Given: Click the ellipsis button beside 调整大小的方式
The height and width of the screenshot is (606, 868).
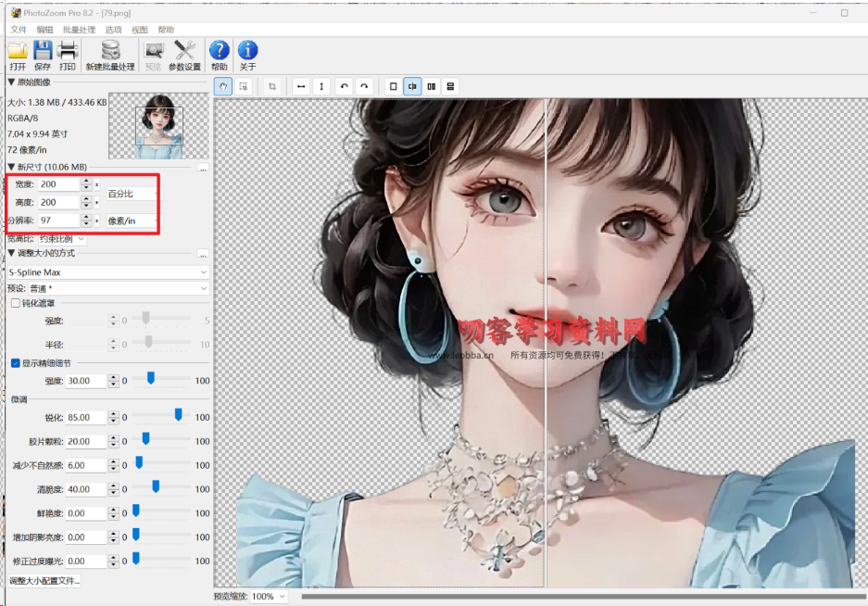Looking at the screenshot, I should click(203, 254).
